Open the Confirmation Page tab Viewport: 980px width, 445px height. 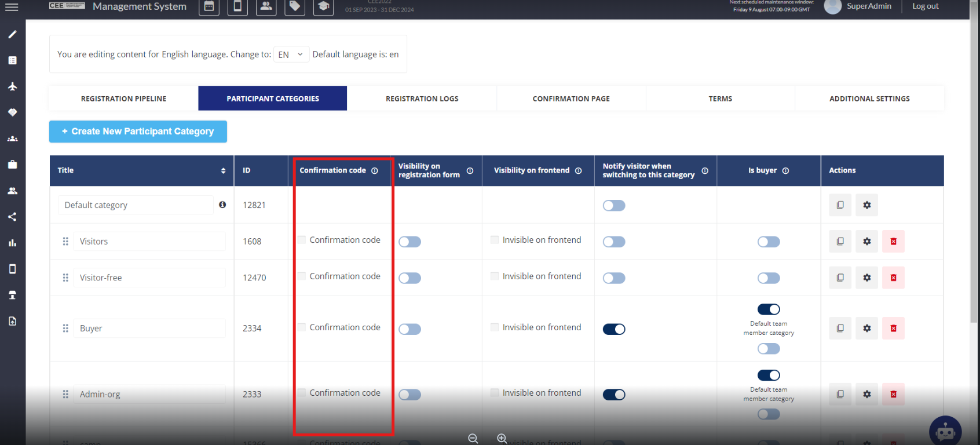[x=571, y=99]
